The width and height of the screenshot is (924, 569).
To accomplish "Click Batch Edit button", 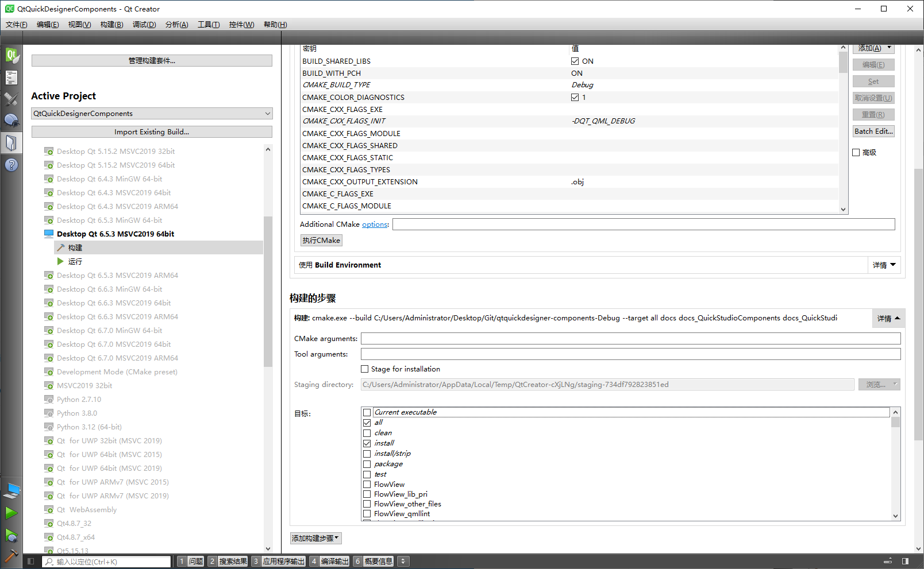I will 873,131.
